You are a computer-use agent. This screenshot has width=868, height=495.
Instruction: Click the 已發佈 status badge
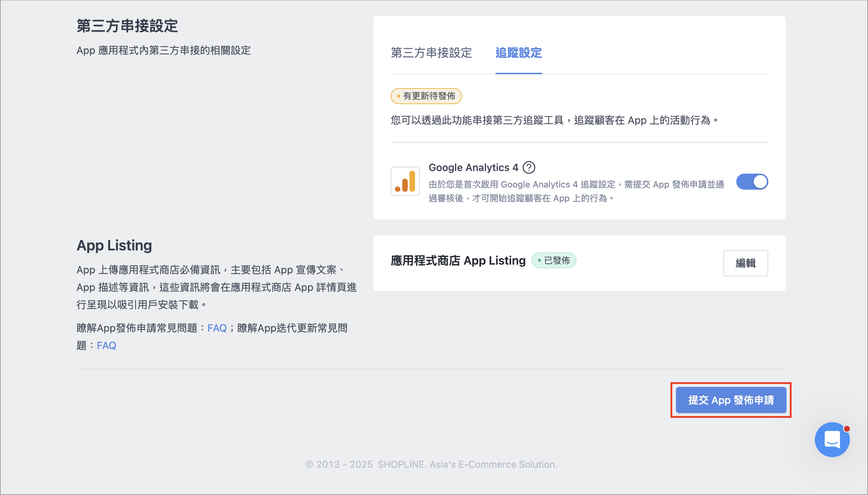[554, 261]
